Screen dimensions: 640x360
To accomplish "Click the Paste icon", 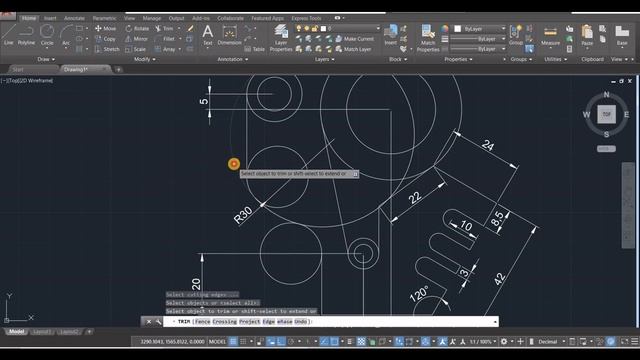I will (x=587, y=35).
